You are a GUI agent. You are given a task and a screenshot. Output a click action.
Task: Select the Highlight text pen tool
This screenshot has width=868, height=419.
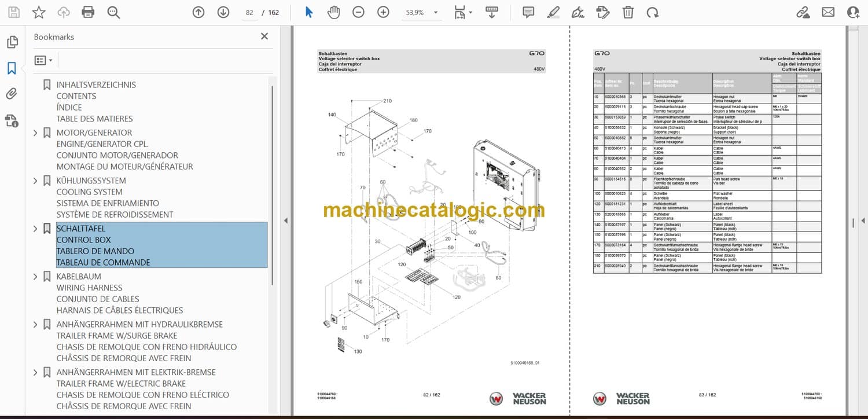(553, 12)
